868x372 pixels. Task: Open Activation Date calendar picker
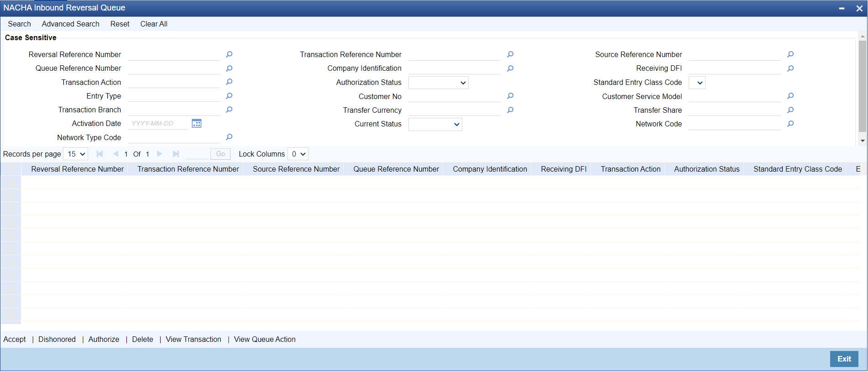(x=197, y=124)
